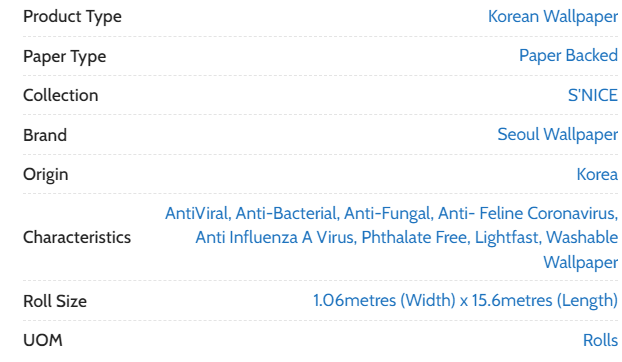Select the Brand row label

(45, 135)
